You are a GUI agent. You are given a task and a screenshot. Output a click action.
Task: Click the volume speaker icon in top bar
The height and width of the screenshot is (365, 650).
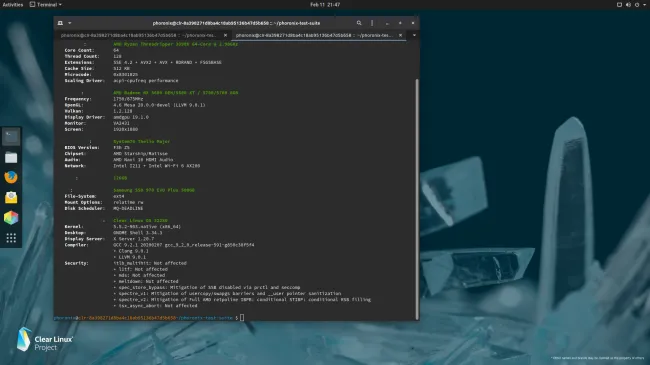(628, 5)
